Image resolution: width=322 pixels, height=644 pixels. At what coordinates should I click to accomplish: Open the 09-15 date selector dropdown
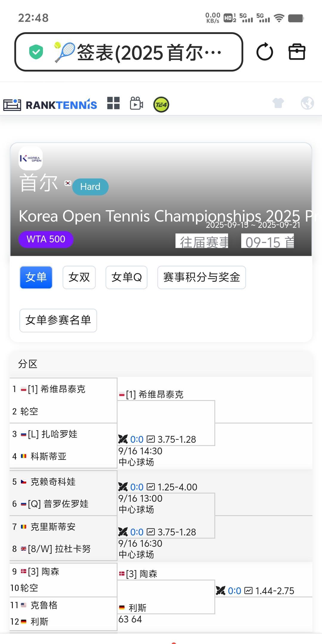click(x=267, y=241)
